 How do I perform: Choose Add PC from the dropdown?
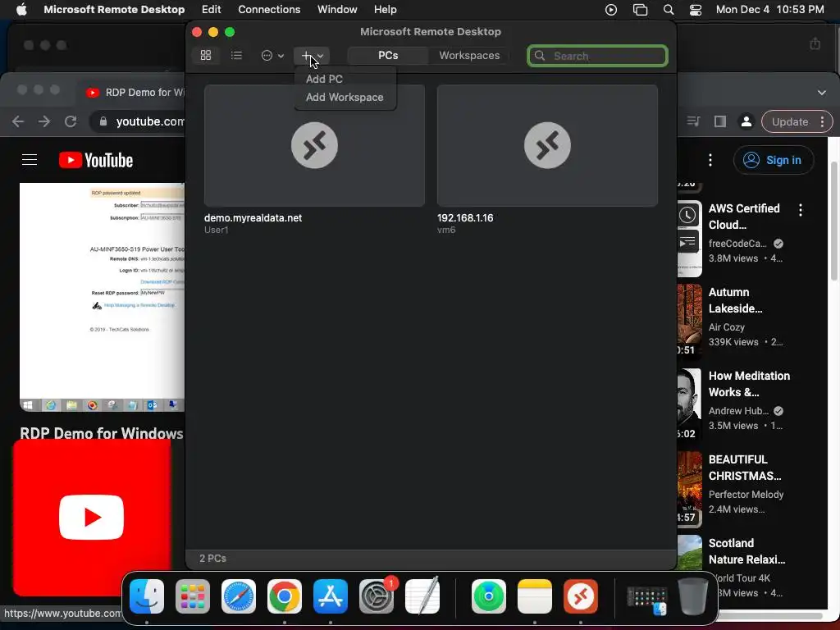point(324,79)
